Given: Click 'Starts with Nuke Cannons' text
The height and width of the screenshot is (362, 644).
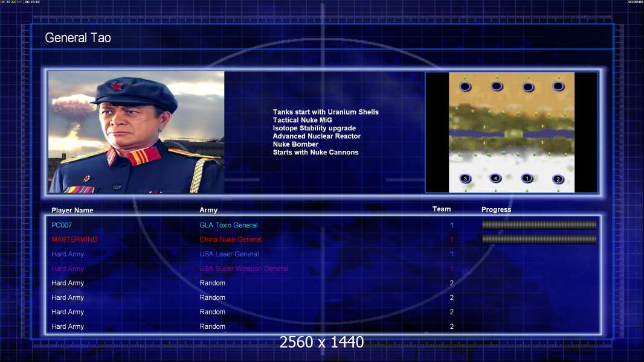Looking at the screenshot, I should (315, 152).
